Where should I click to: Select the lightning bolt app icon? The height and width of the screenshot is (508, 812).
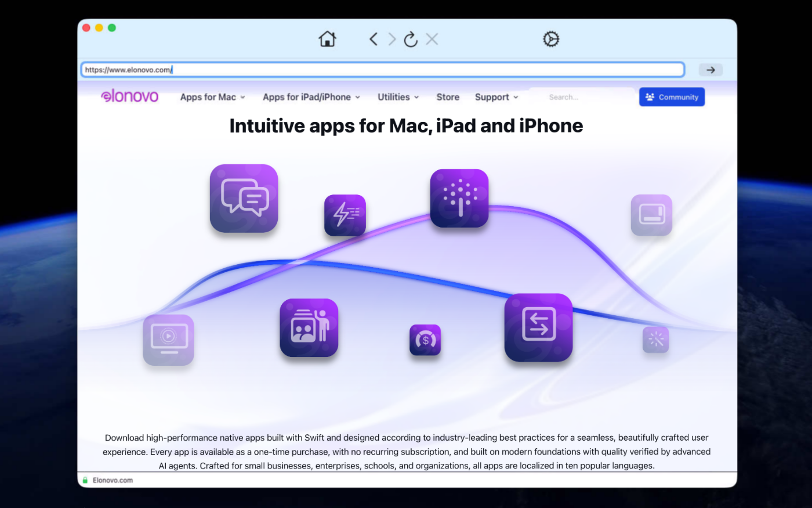pyautogui.click(x=345, y=215)
